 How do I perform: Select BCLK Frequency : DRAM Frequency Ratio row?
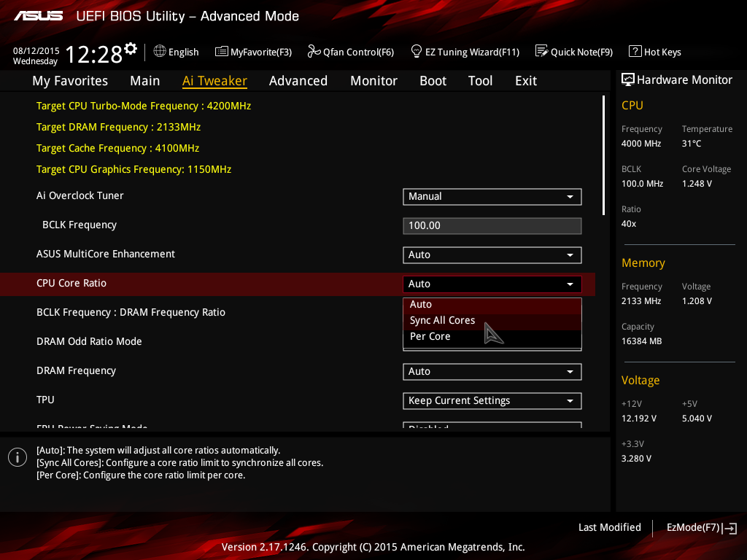click(x=131, y=312)
